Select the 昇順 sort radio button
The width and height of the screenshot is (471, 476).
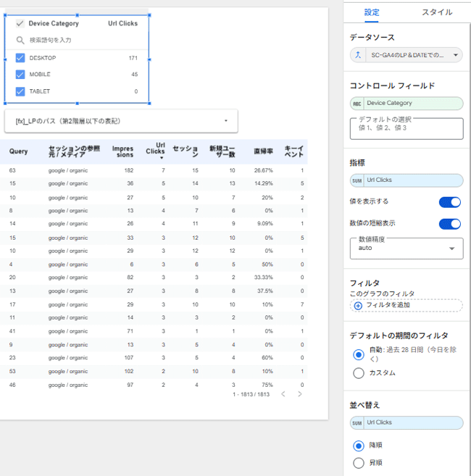pyautogui.click(x=359, y=463)
